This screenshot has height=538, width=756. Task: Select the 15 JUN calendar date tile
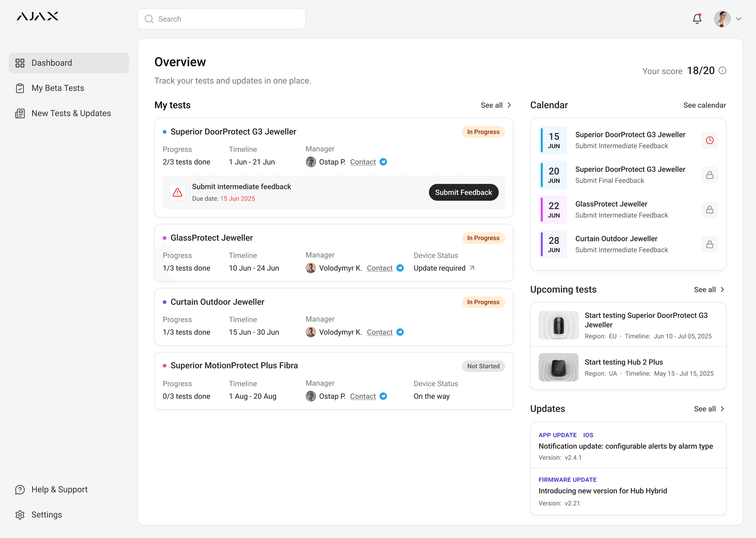(x=553, y=140)
